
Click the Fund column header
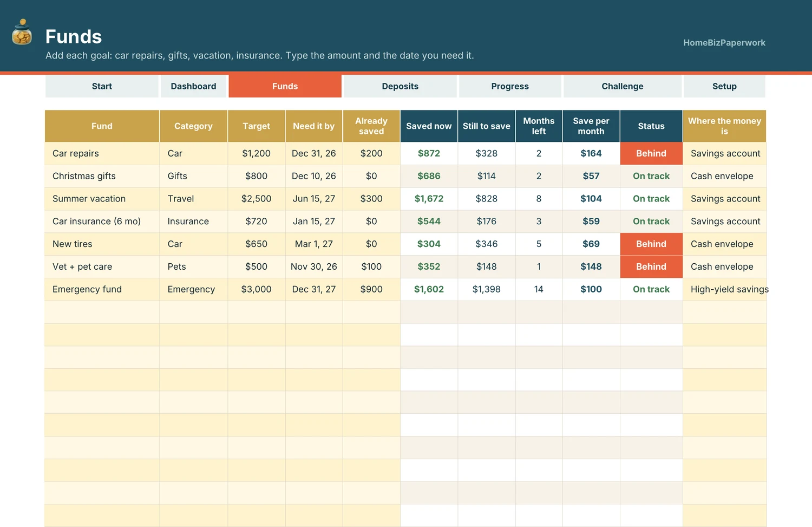point(102,126)
